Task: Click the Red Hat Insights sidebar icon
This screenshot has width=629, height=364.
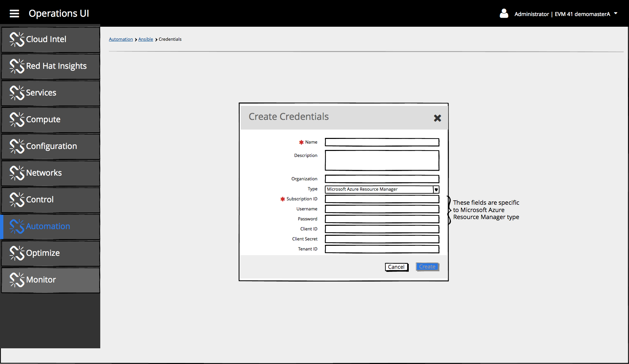Action: click(x=17, y=66)
